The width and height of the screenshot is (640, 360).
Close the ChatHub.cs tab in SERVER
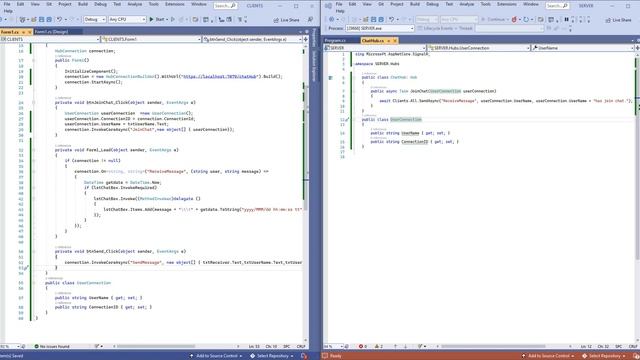click(x=395, y=41)
